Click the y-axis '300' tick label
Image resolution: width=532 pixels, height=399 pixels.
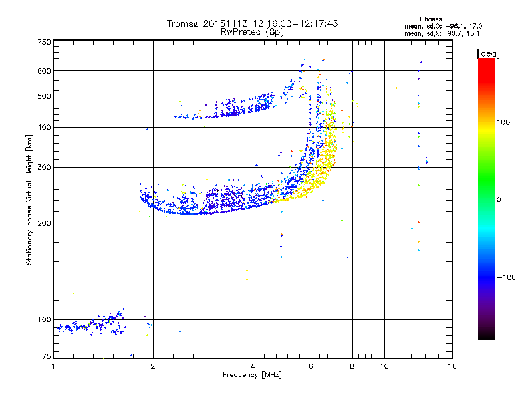click(45, 168)
